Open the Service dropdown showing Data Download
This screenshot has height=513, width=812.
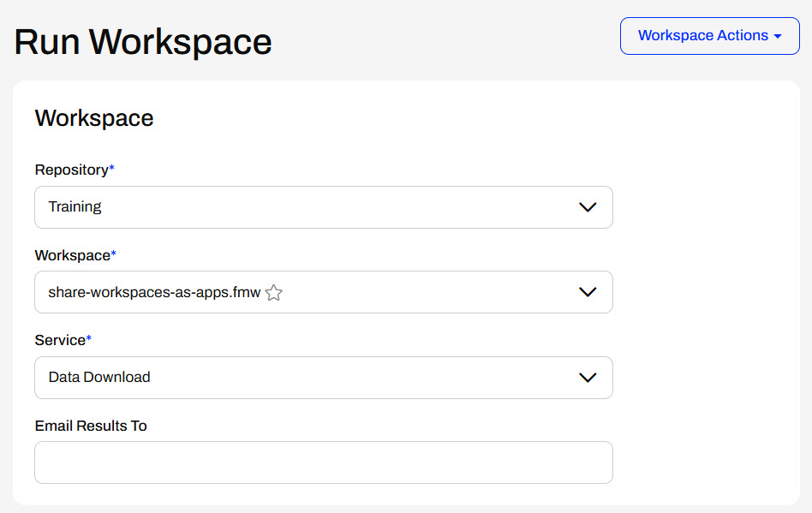323,378
